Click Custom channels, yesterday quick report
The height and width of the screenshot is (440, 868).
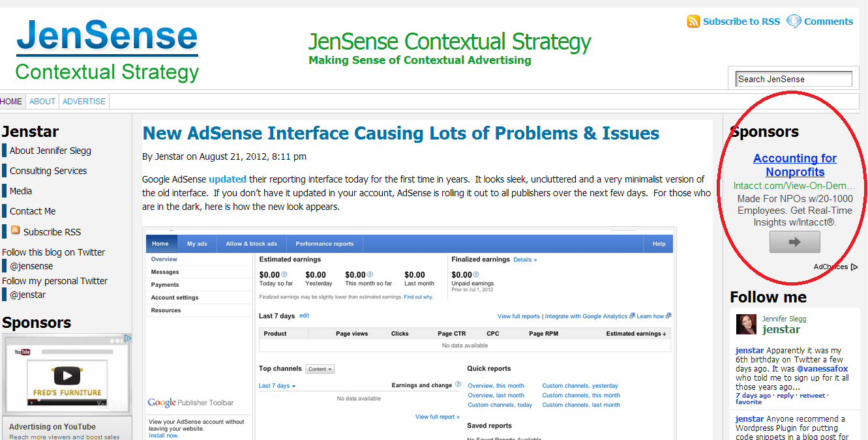(580, 386)
